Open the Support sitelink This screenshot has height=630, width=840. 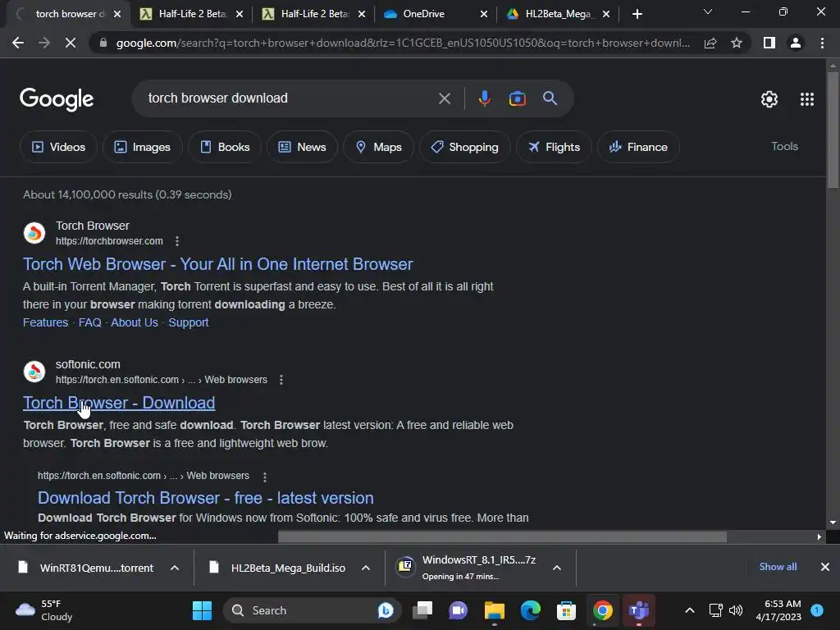[x=189, y=322]
